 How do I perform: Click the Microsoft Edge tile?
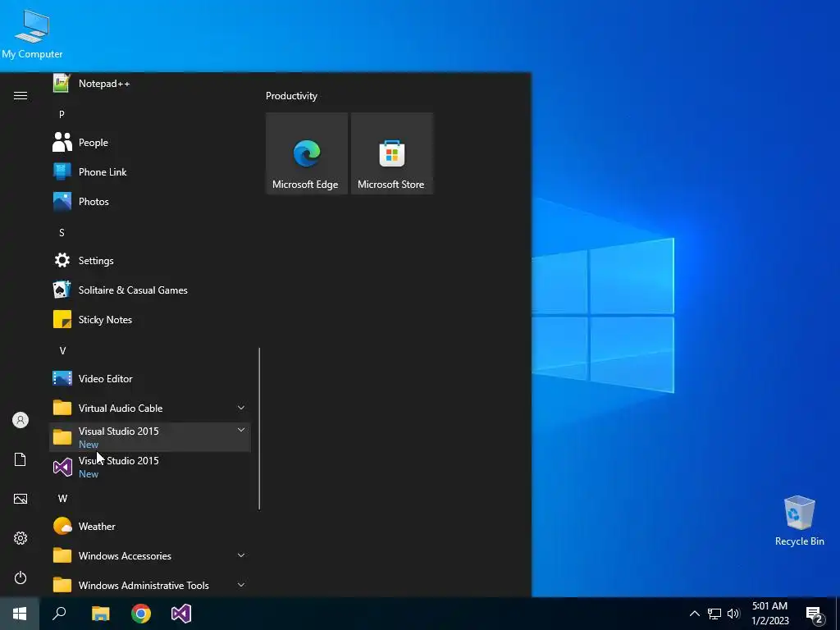coord(307,153)
